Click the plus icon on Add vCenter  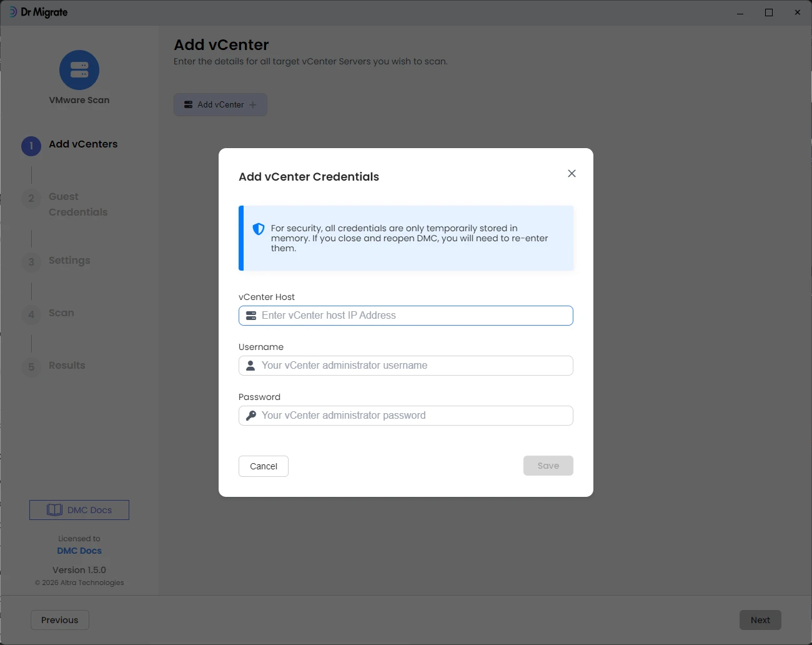pyautogui.click(x=253, y=105)
